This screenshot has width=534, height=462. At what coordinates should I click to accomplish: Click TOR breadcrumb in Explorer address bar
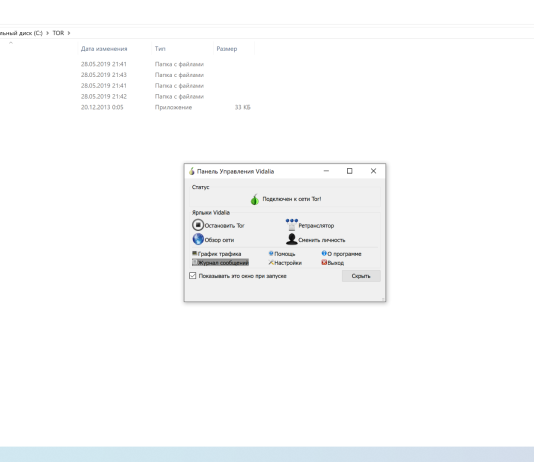tap(58, 33)
